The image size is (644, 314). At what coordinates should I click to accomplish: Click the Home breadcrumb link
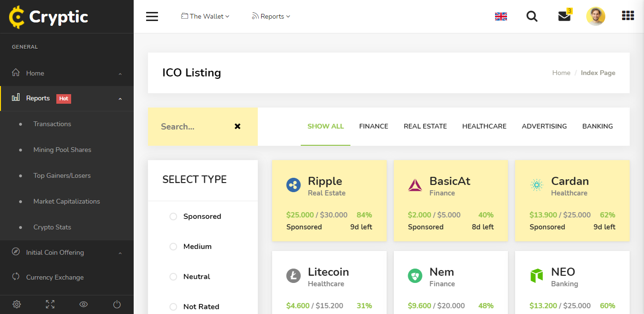pos(561,73)
